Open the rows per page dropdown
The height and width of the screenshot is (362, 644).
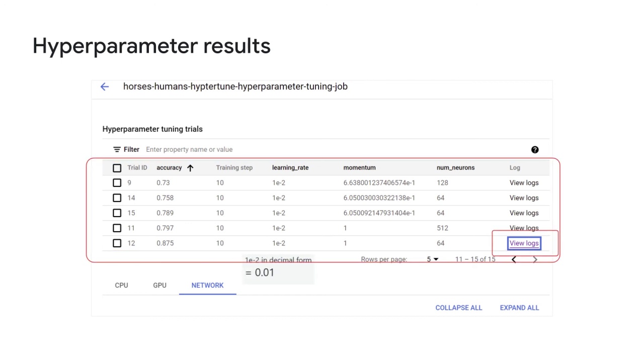[x=433, y=259]
